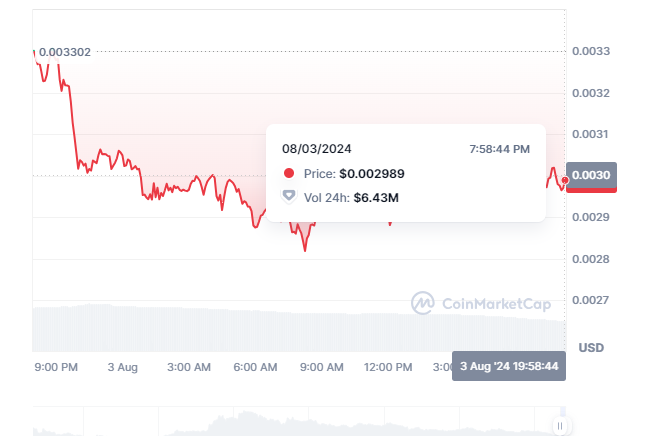The width and height of the screenshot is (648, 436).
Task: Click the mini overview chart at bottom
Action: (300, 422)
